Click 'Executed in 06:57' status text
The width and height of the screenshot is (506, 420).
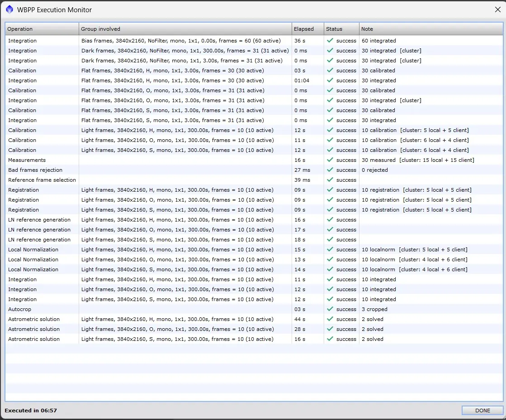(31, 411)
